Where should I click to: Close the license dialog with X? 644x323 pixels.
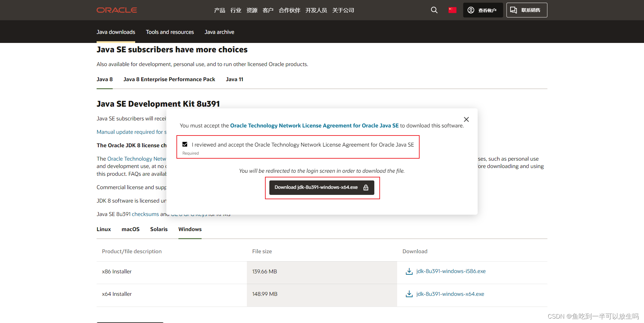pyautogui.click(x=466, y=119)
